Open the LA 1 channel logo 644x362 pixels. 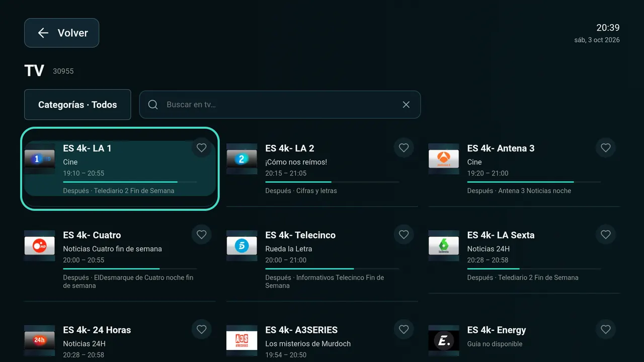point(40,159)
